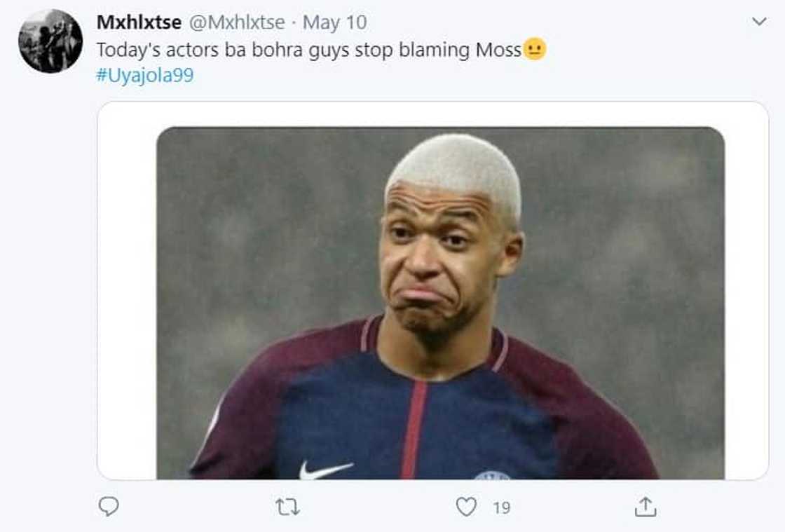This screenshot has width=785, height=532.
Task: Reply to the Mxhlxtse tweet
Action: (x=109, y=506)
